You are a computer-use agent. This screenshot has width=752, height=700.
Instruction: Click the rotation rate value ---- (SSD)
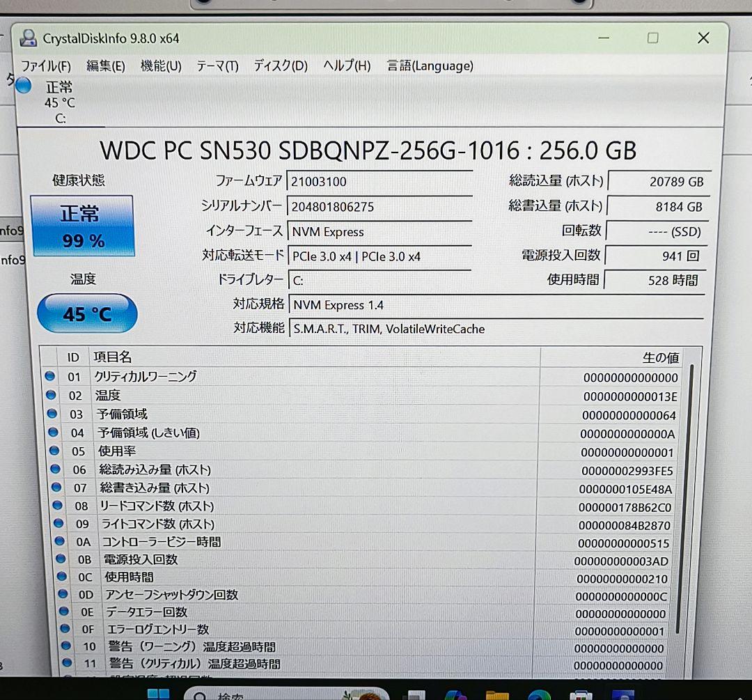657,231
